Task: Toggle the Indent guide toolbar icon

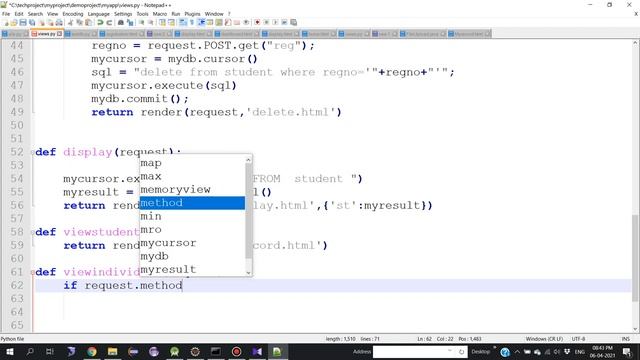Action: [201, 22]
